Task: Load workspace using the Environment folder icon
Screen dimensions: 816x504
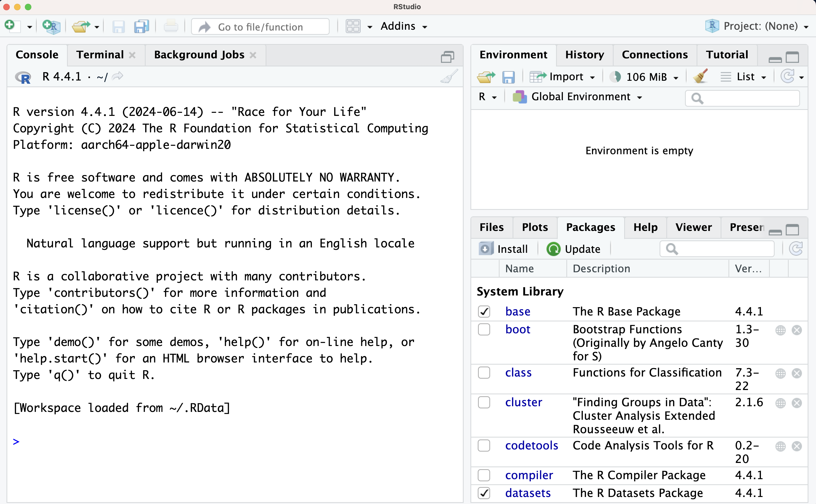Action: click(486, 77)
